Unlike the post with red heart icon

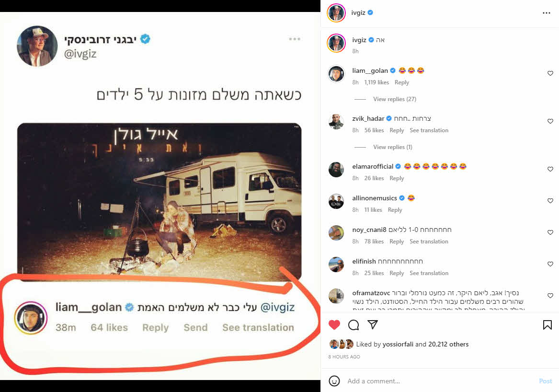point(334,324)
